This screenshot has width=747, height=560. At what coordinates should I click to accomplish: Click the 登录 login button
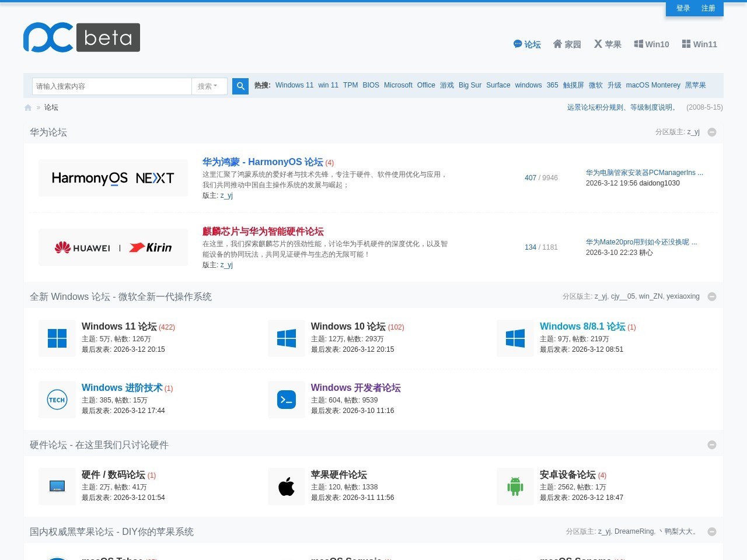click(683, 8)
